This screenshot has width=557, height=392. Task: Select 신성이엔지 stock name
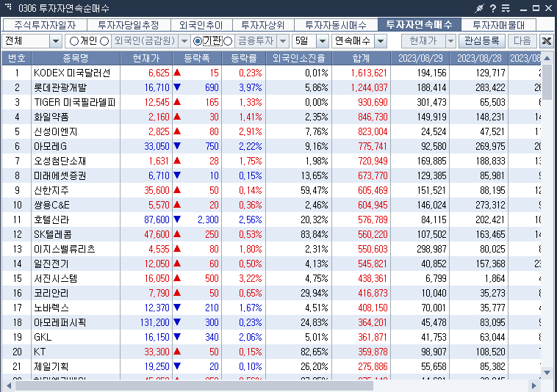pos(55,132)
